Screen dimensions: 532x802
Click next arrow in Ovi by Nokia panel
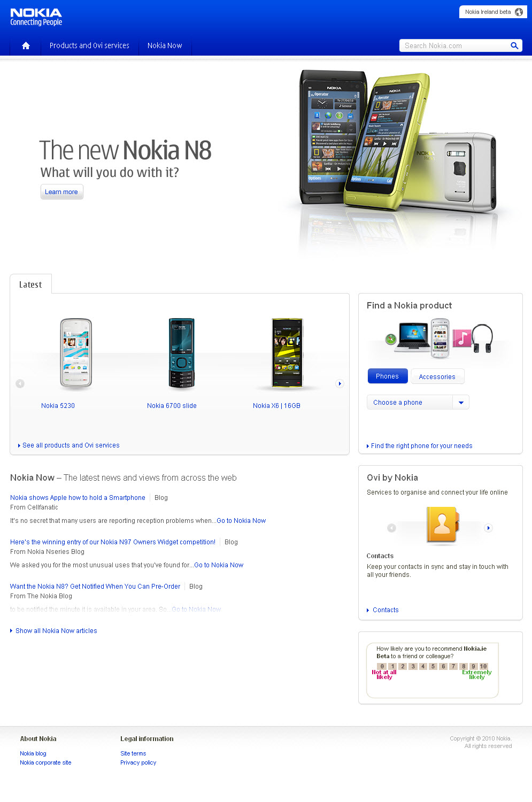coord(488,528)
